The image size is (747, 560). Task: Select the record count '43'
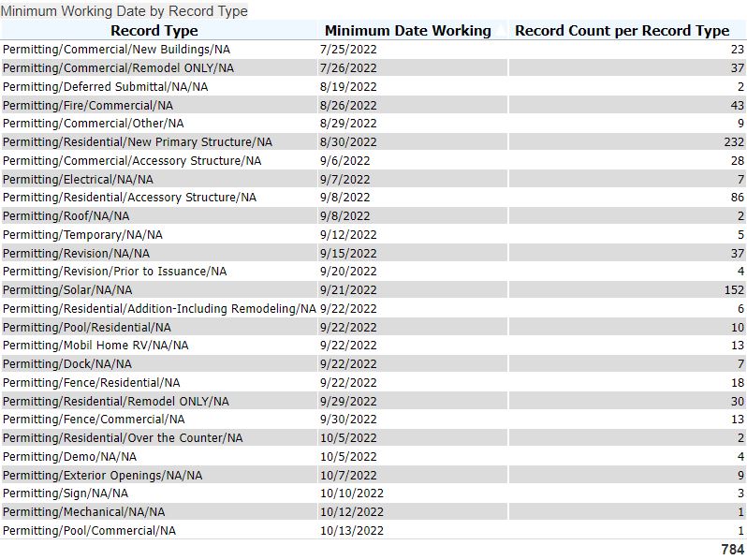click(737, 105)
